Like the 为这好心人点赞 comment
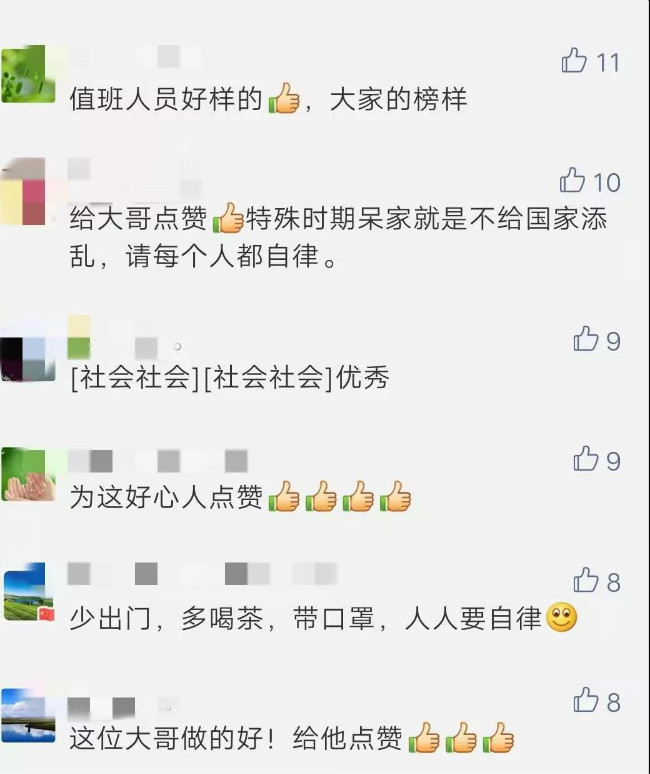 tap(586, 459)
